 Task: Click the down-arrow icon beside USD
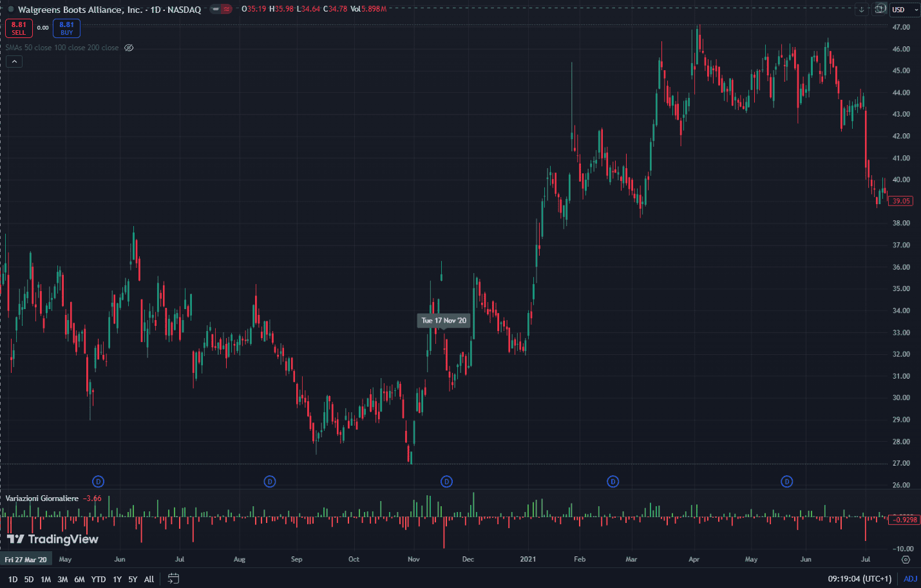[862, 10]
